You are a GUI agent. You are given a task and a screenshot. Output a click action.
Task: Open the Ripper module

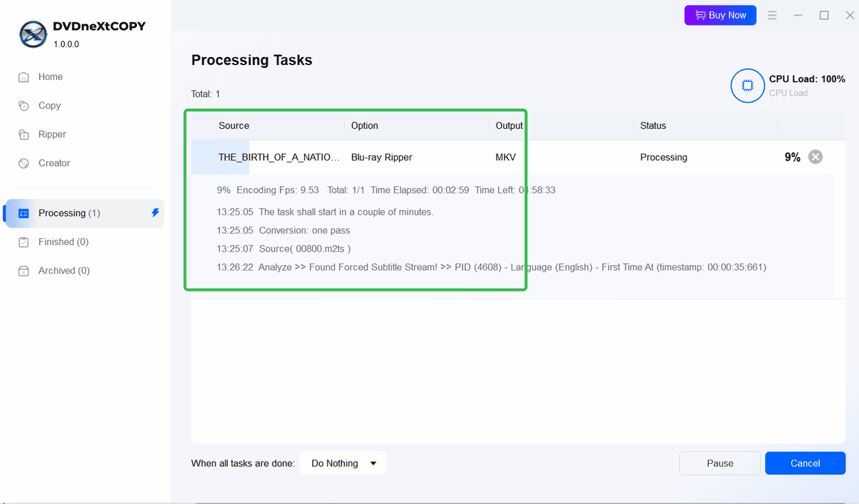click(x=52, y=135)
